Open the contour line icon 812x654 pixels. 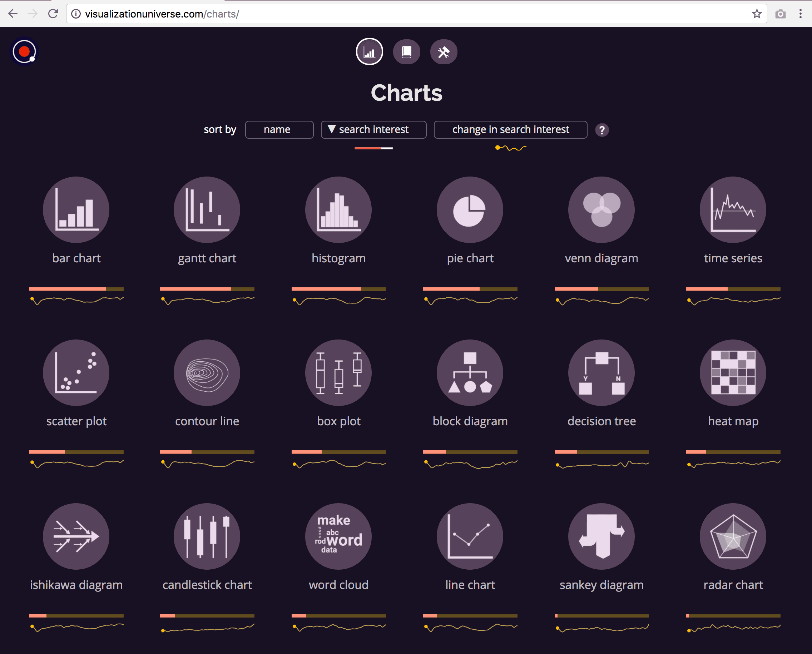(x=207, y=373)
